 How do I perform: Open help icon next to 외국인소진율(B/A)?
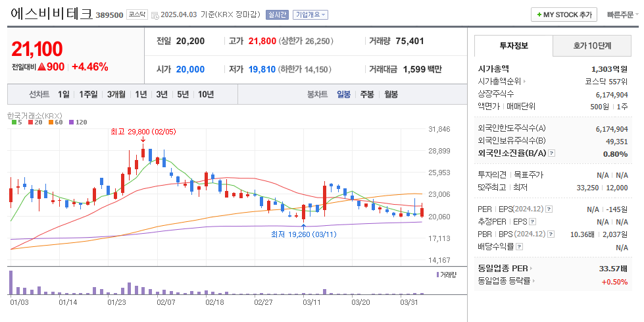[x=552, y=153]
